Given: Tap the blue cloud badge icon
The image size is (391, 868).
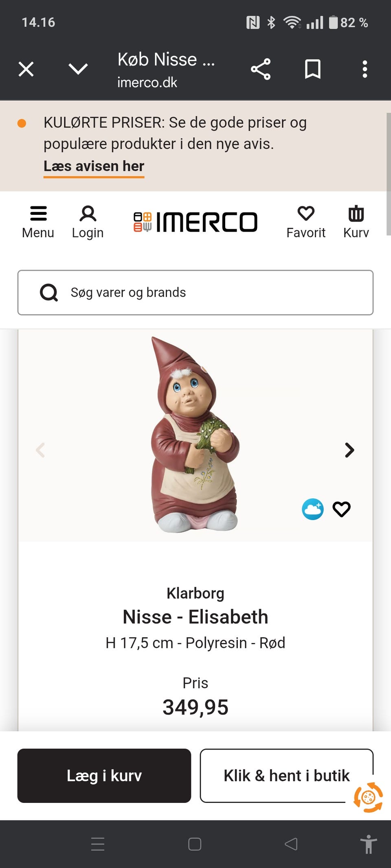Looking at the screenshot, I should point(313,509).
